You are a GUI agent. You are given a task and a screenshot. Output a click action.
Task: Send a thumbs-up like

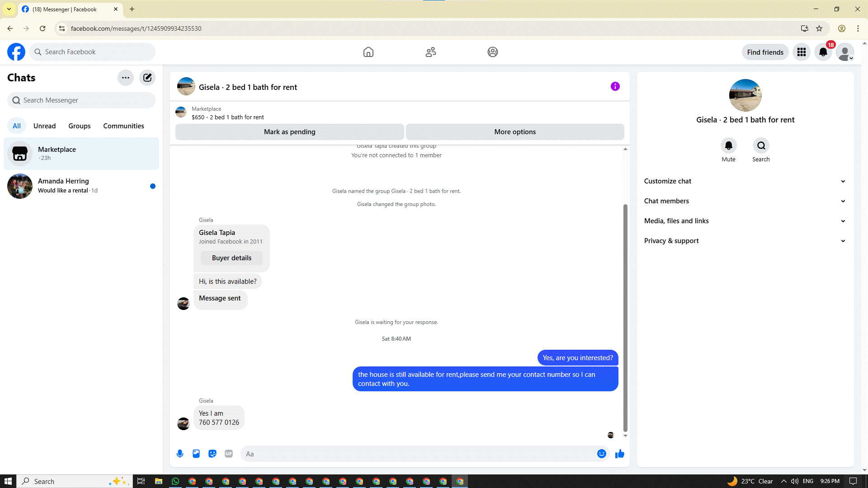(620, 454)
